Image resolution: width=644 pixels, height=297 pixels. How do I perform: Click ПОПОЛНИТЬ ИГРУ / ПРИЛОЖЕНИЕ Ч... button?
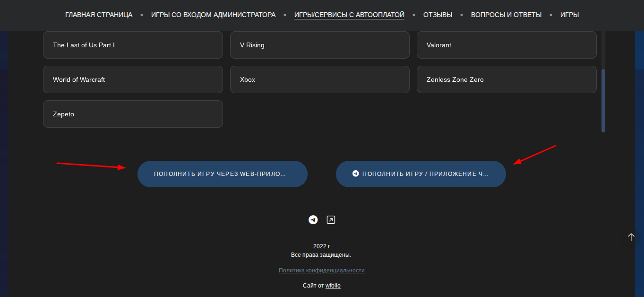(x=421, y=174)
